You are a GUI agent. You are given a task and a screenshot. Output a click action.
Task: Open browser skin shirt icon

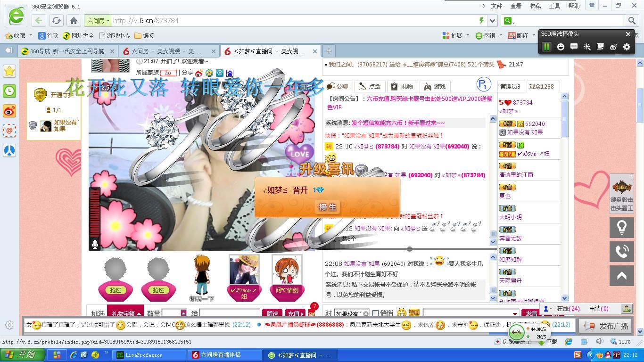[x=592, y=6]
